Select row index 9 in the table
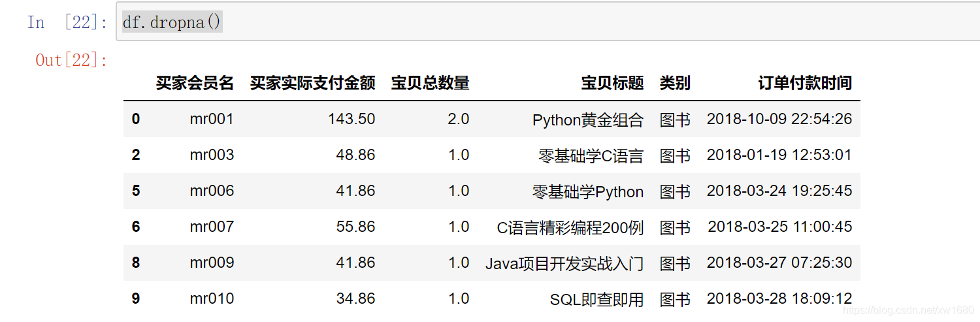 136,298
